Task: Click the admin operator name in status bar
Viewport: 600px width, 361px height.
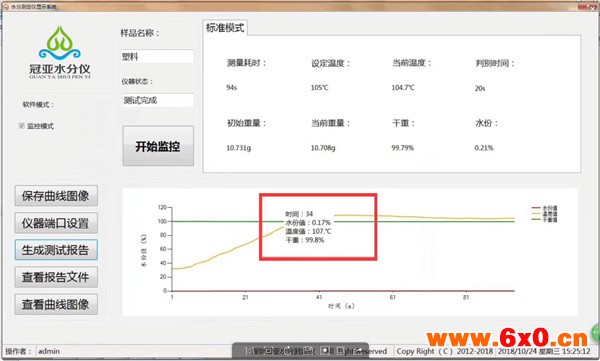Action: (49, 351)
